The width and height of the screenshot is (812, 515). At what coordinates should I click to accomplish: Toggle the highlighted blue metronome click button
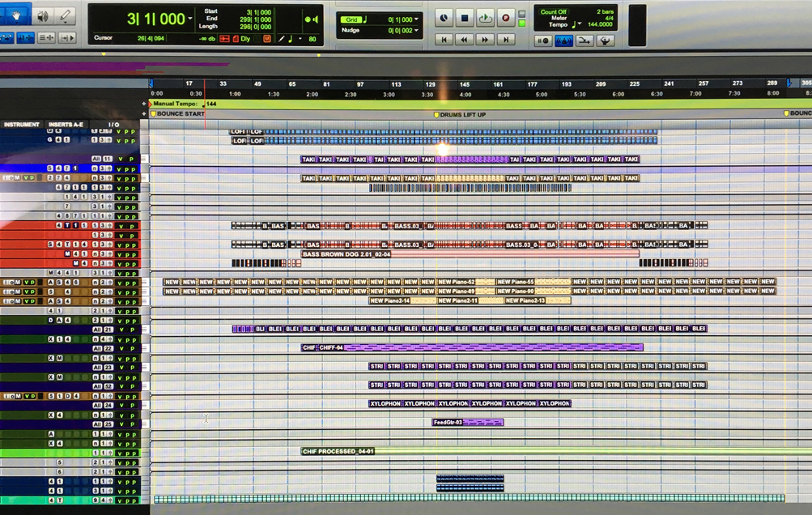tap(564, 40)
